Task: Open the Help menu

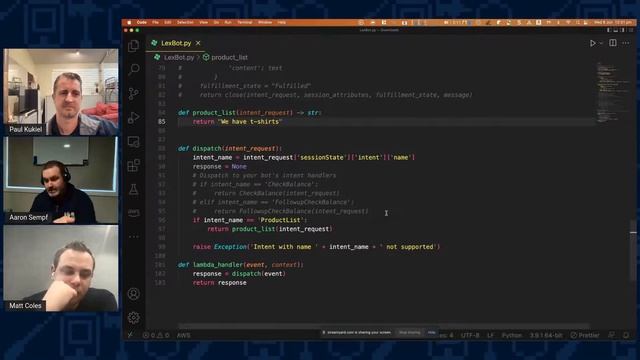Action: pyautogui.click(x=281, y=22)
